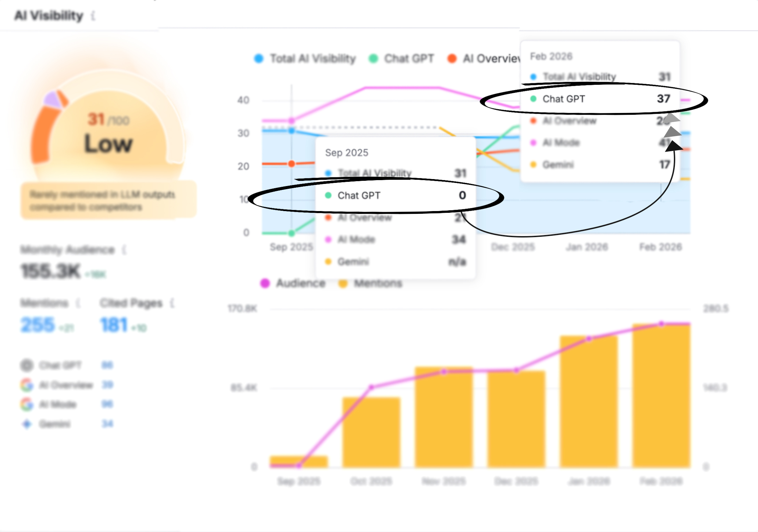Click Google icon next to AI Overview
The width and height of the screenshot is (758, 532).
point(27,385)
